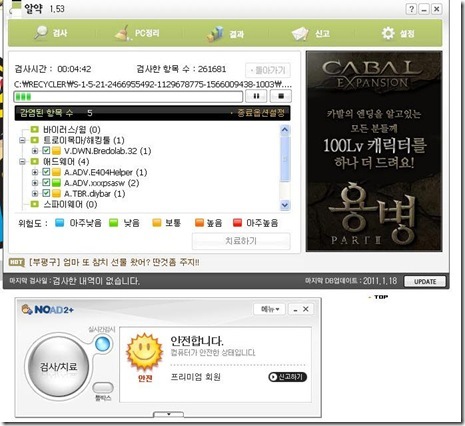The image size is (465, 426).
Task: Collapse the 트로이목마/해킹툴 tree category
Action: pos(22,140)
